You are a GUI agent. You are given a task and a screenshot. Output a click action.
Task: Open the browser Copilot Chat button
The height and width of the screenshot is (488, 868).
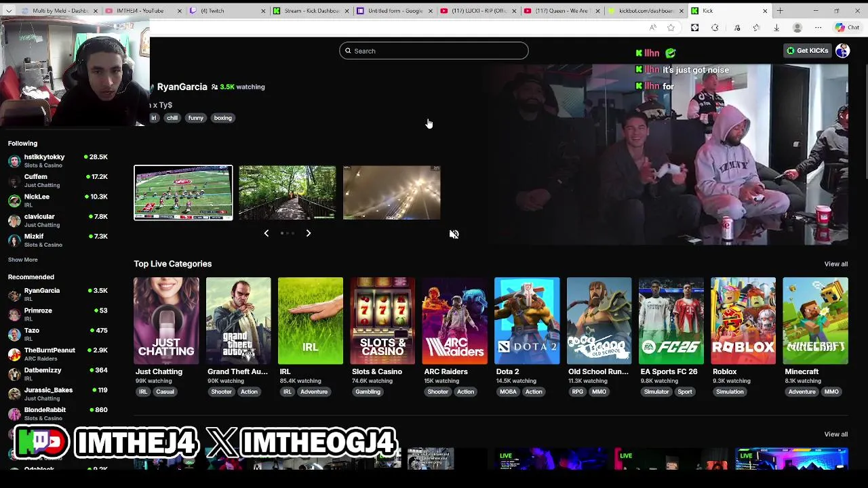[x=847, y=28]
